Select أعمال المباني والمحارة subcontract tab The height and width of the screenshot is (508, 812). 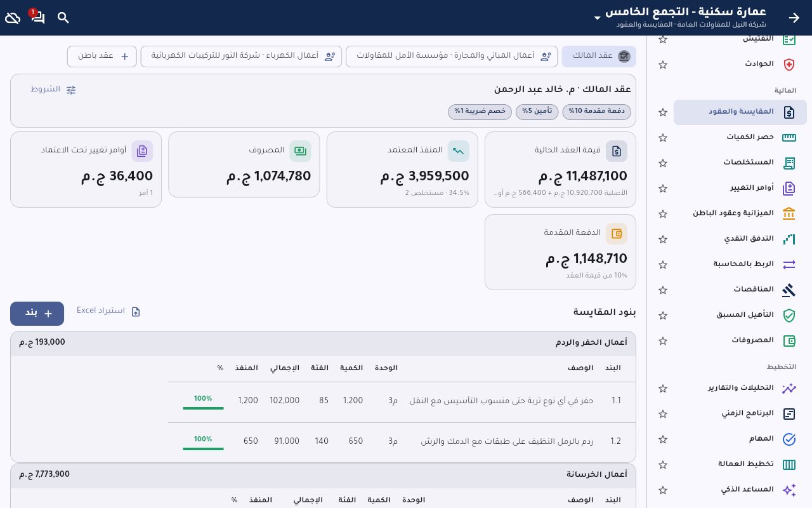pyautogui.click(x=452, y=56)
